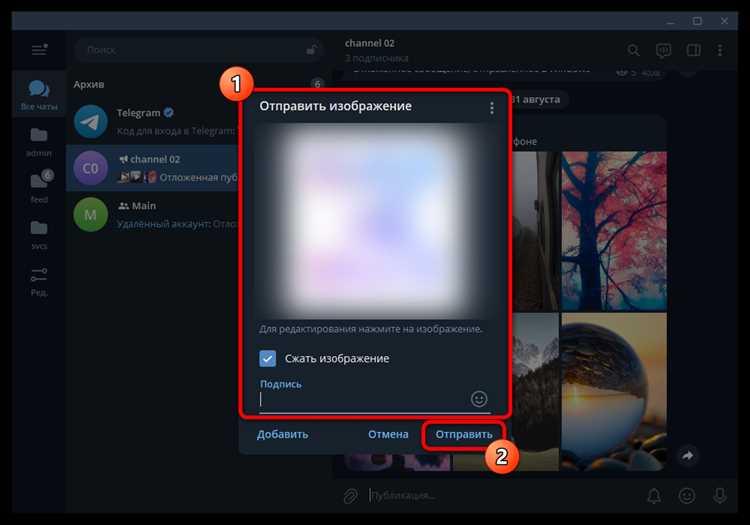Image resolution: width=750 pixels, height=525 pixels.
Task: Click the Отправить button
Action: [463, 434]
